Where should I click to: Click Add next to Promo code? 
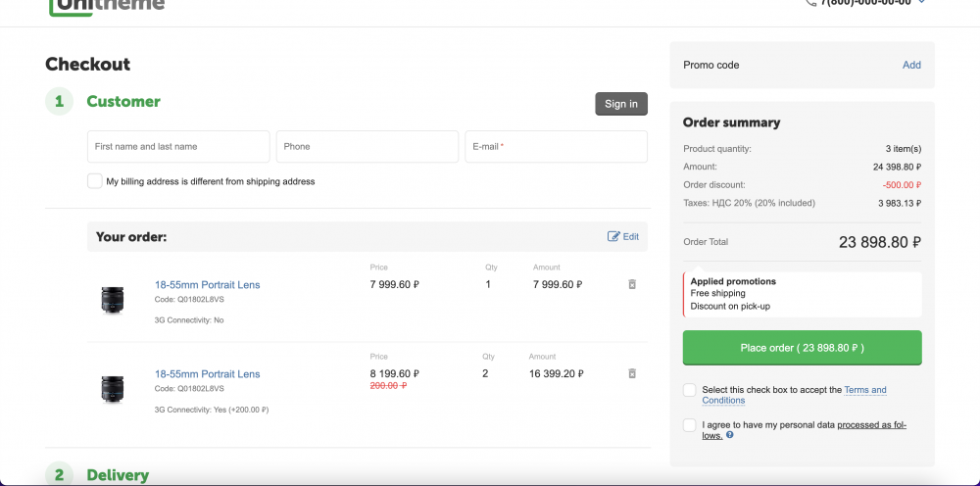(911, 65)
